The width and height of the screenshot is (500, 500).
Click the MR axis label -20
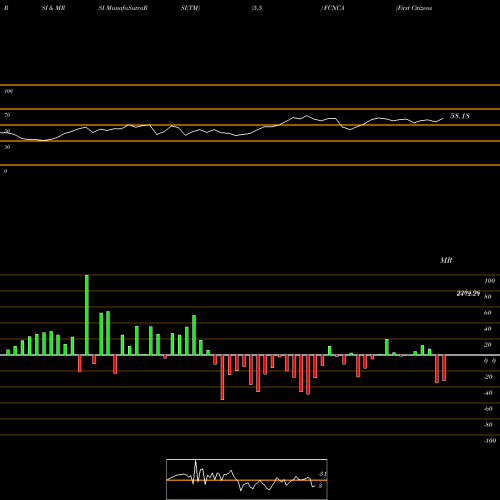point(488,377)
